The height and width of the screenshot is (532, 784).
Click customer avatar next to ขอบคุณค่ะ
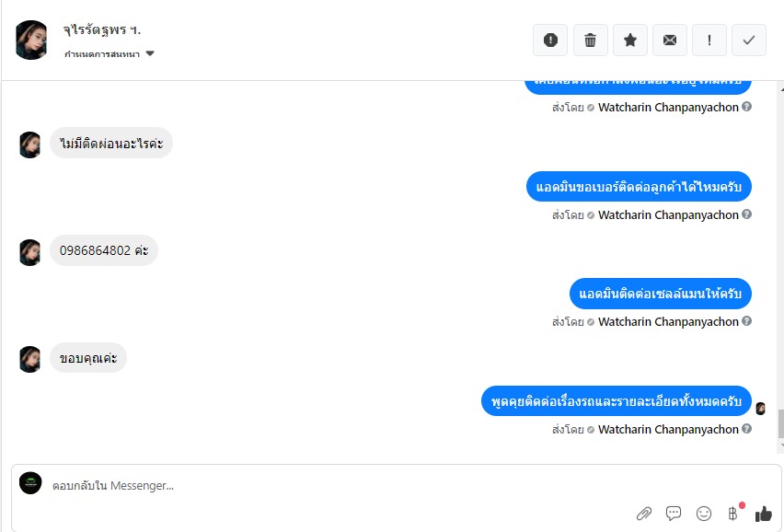click(x=29, y=359)
